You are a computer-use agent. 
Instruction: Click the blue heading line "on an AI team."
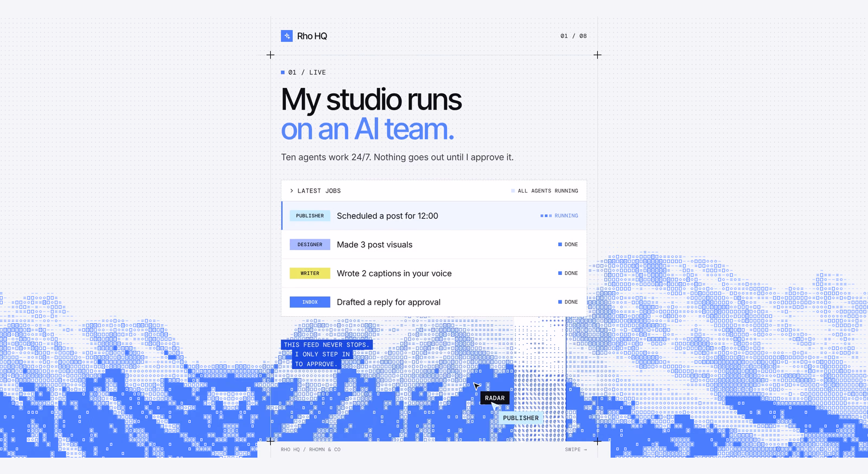coord(367,130)
